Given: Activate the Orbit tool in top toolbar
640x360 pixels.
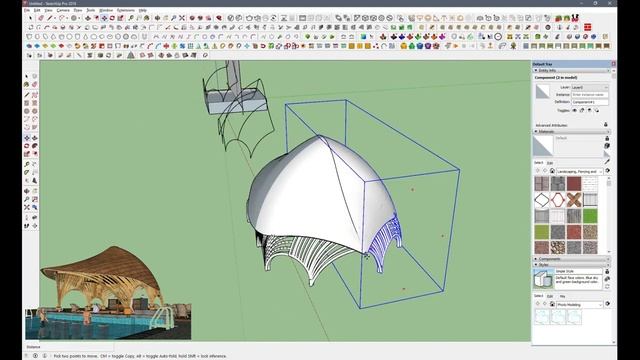Looking at the screenshot, I should tap(157, 18).
